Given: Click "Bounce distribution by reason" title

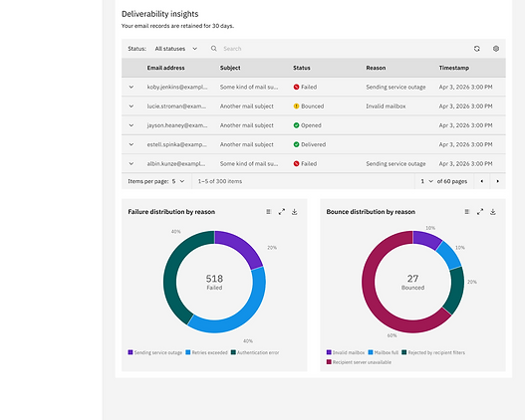Looking at the screenshot, I should coord(371,212).
